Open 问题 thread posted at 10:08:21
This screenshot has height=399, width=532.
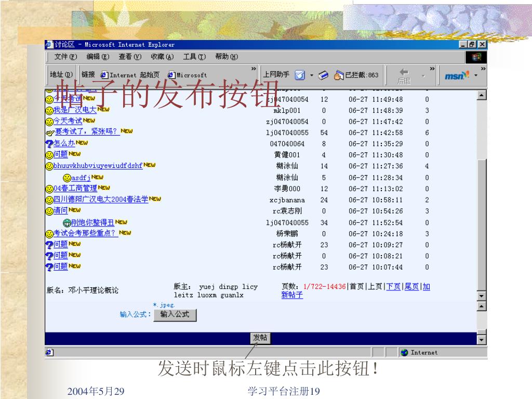pyautogui.click(x=60, y=256)
